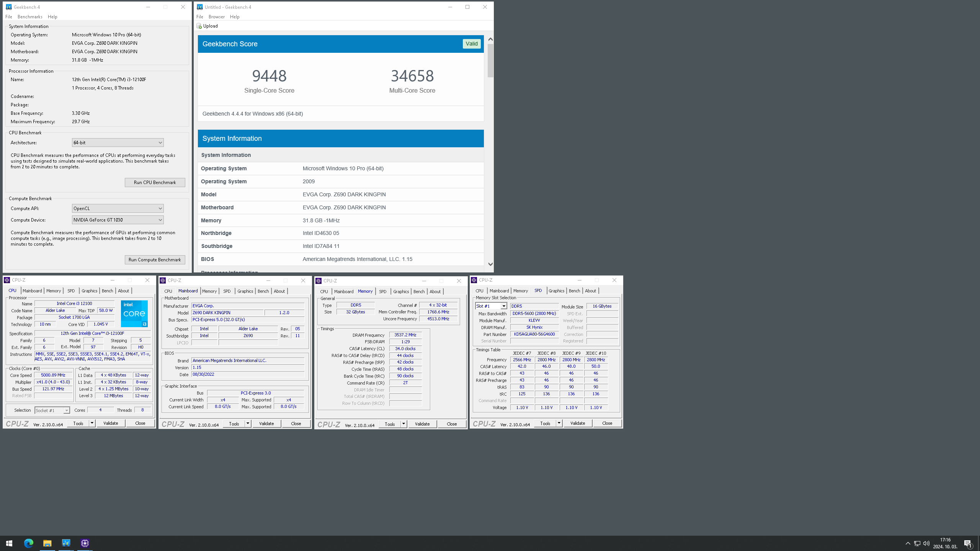Image resolution: width=980 pixels, height=551 pixels.
Task: Close the CPU-Z Memory window
Action: [459, 281]
